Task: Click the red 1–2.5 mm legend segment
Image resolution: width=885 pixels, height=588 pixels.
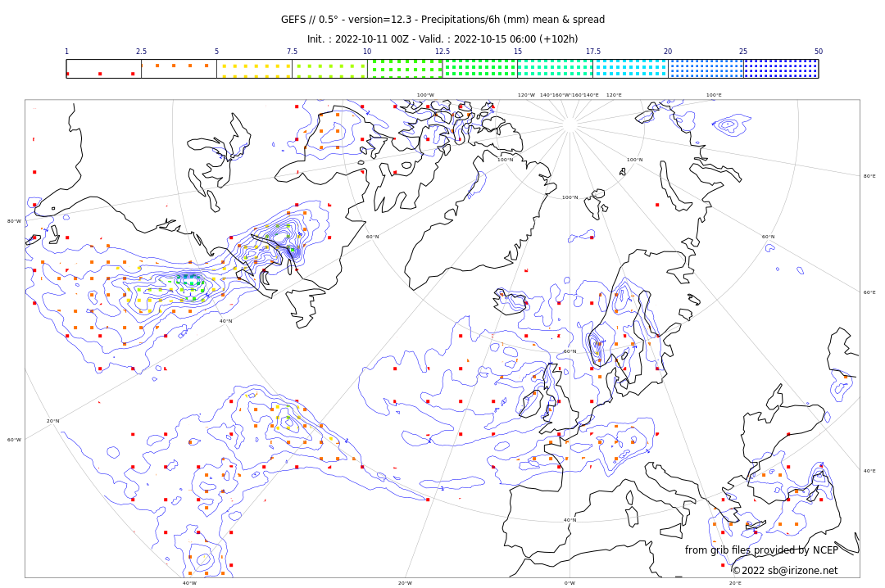Action: coord(104,69)
